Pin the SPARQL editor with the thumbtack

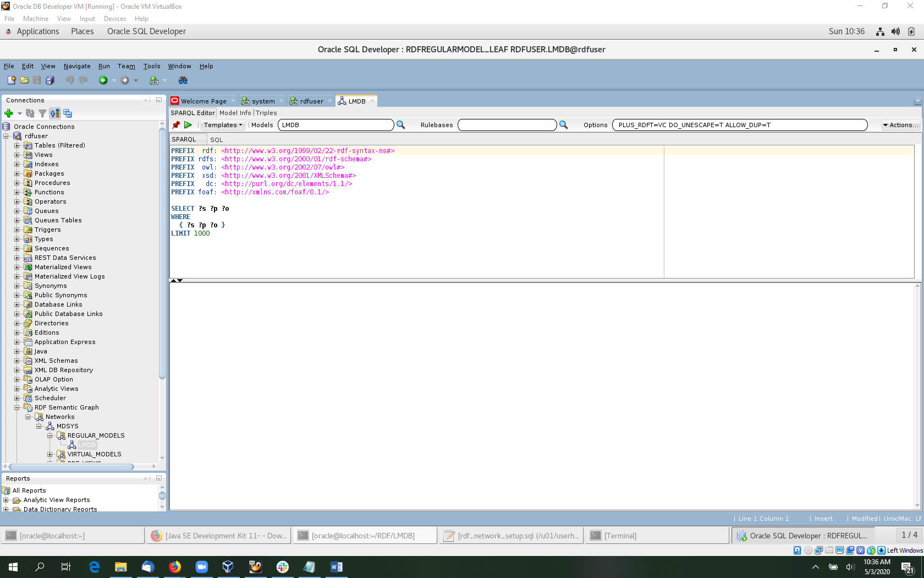(176, 125)
